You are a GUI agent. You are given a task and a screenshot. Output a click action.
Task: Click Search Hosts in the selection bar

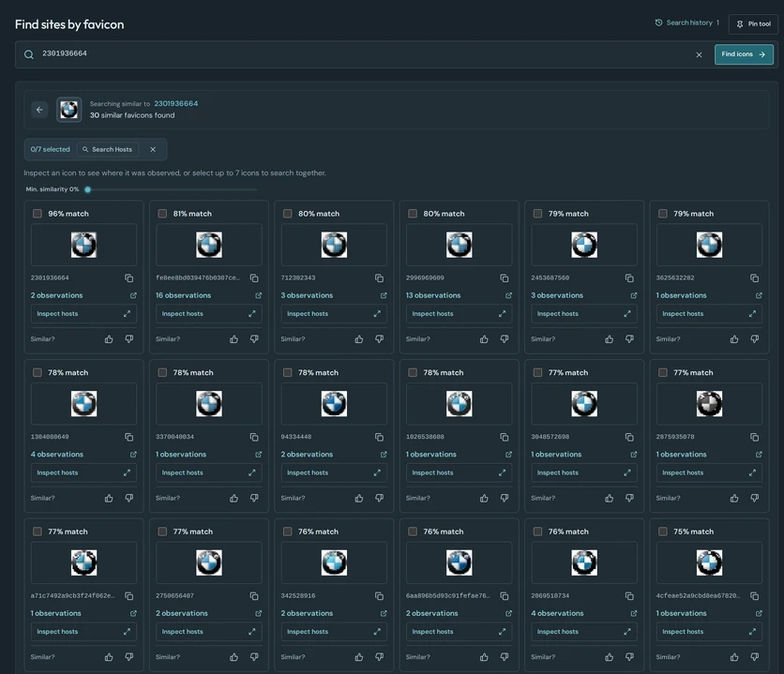point(108,149)
